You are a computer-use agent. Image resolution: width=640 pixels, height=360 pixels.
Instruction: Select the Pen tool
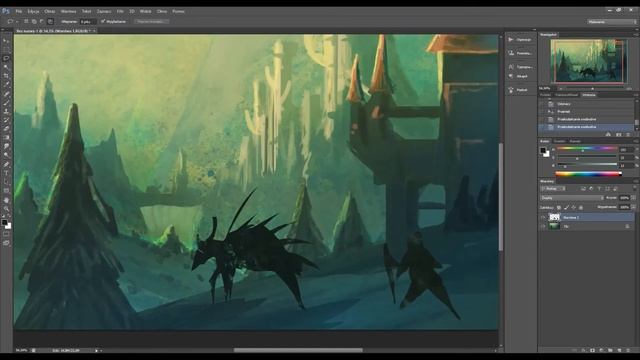(x=6, y=164)
